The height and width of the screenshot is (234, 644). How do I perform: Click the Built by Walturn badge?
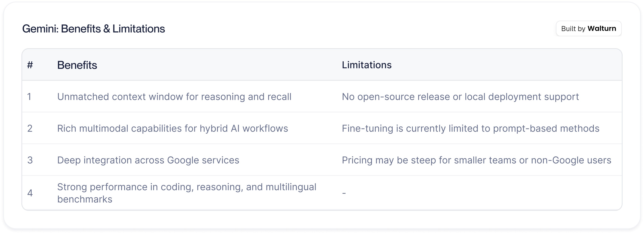588,29
